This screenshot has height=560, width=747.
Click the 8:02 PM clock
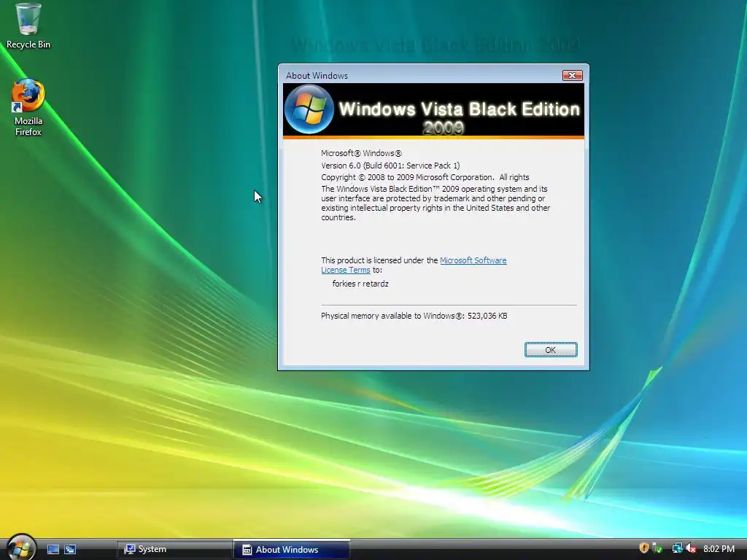tap(719, 549)
